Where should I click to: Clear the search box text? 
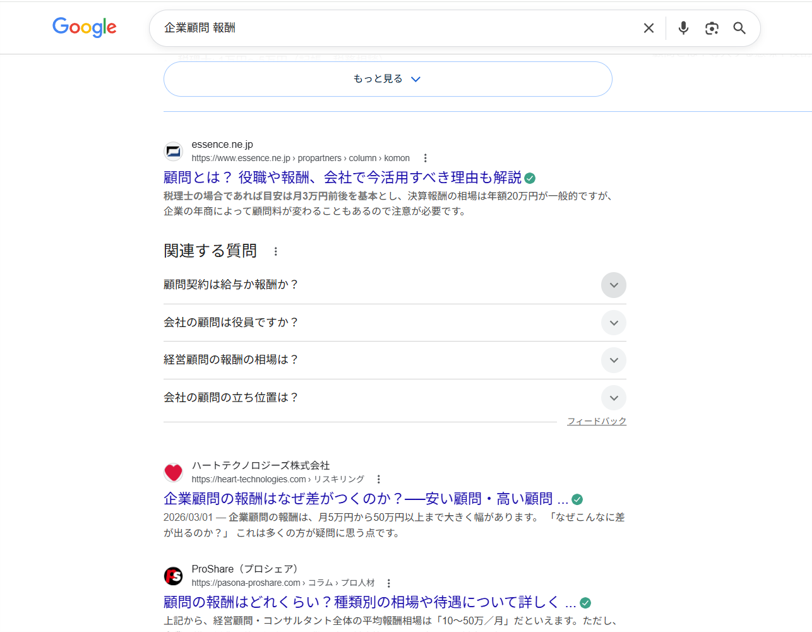pos(648,28)
